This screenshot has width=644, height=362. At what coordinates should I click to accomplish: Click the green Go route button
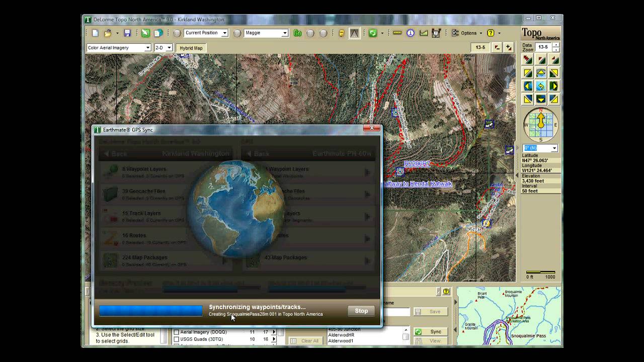coord(297,33)
